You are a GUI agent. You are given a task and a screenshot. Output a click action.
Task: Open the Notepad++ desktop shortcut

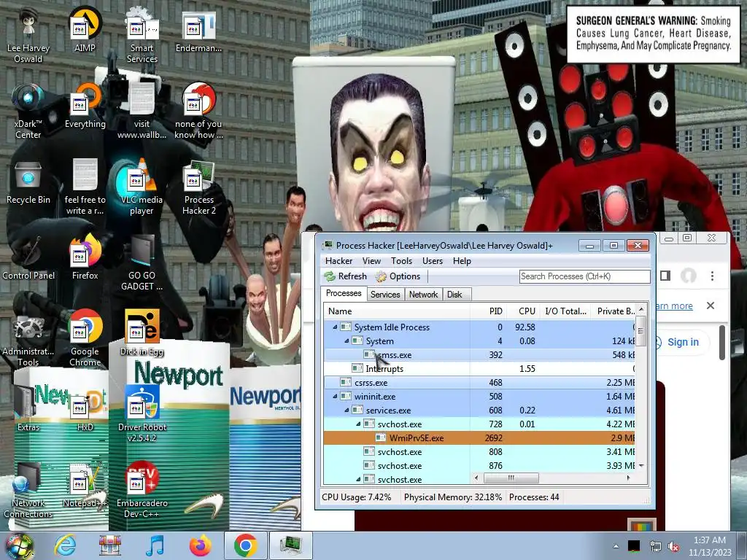click(85, 486)
